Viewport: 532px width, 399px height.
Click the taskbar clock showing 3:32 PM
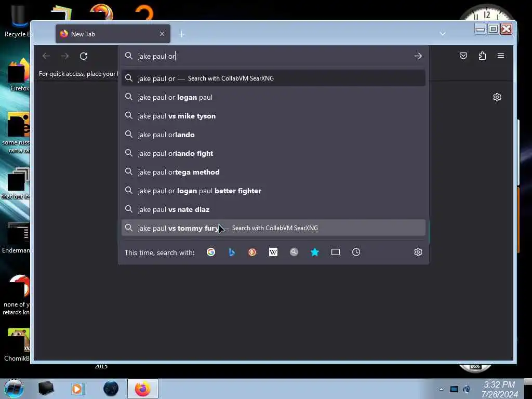click(499, 389)
